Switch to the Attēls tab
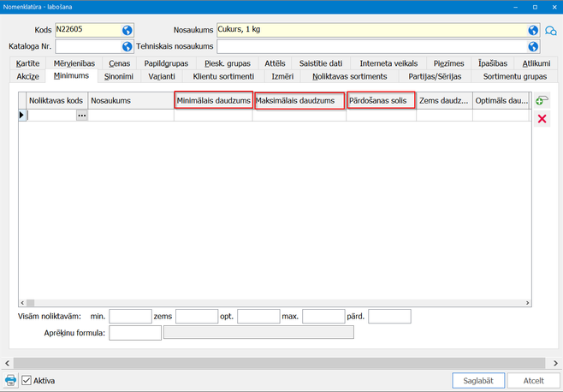 [275, 63]
